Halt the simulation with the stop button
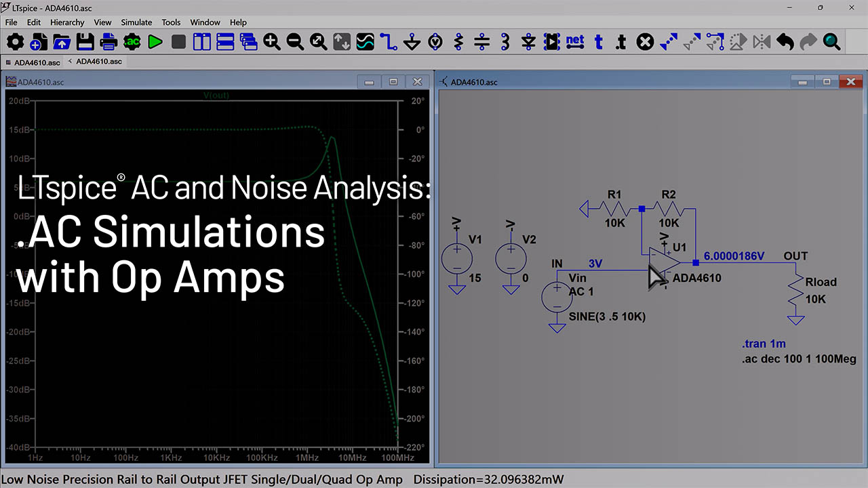Viewport: 868px width, 488px height. coord(178,42)
